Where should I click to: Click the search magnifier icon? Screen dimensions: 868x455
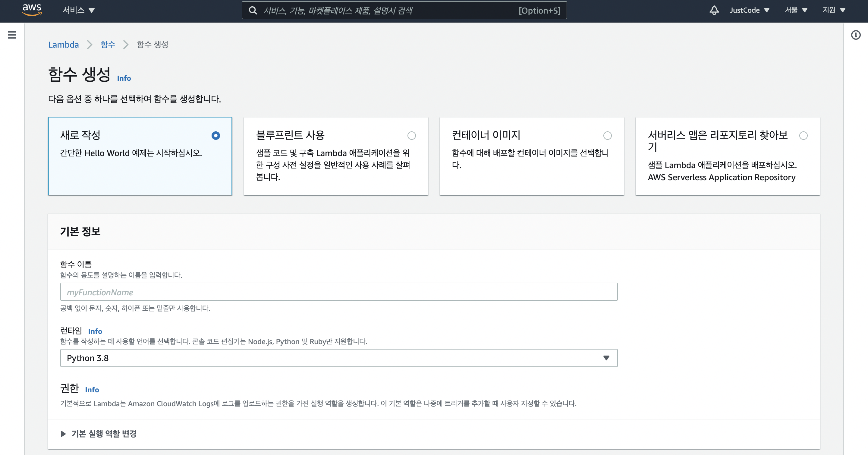pyautogui.click(x=253, y=11)
